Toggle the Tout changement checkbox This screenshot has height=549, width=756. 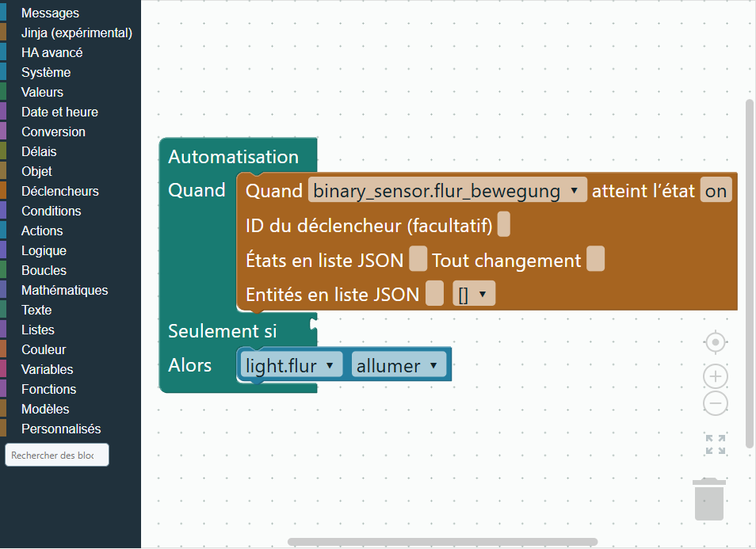(596, 259)
